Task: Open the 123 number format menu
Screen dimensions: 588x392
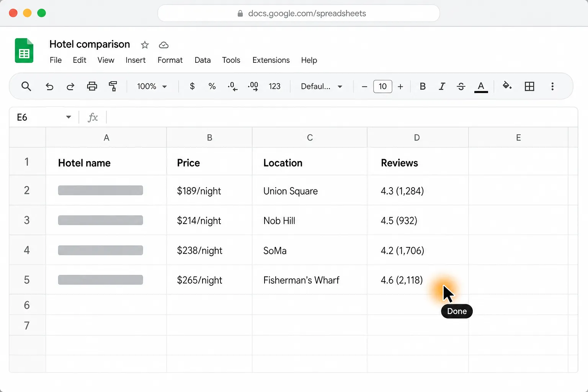Action: (x=274, y=86)
